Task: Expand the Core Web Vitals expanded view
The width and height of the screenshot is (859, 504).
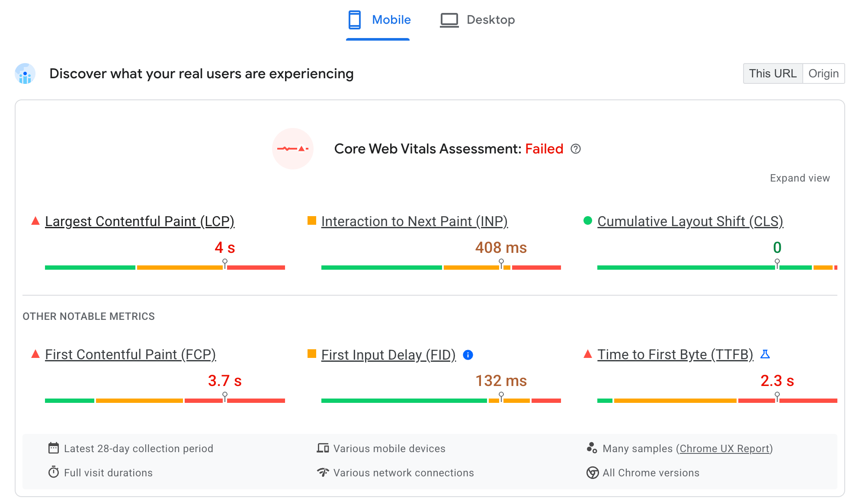Action: 798,178
